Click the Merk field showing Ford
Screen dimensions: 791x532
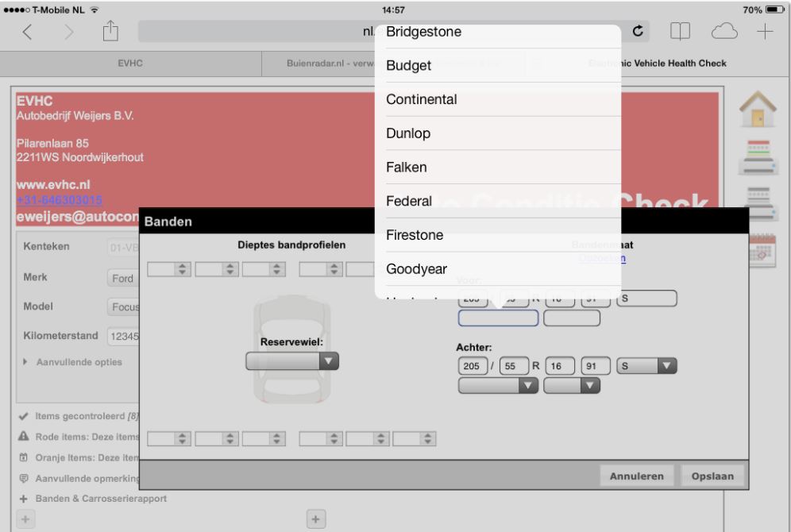123,279
